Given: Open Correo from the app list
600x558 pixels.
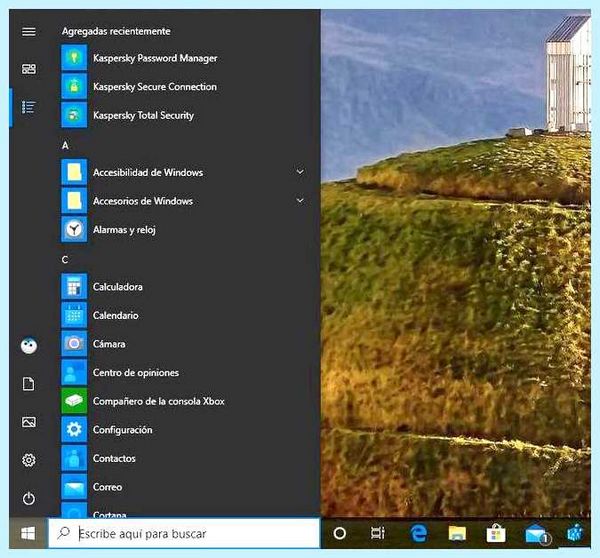Looking at the screenshot, I should [x=108, y=487].
